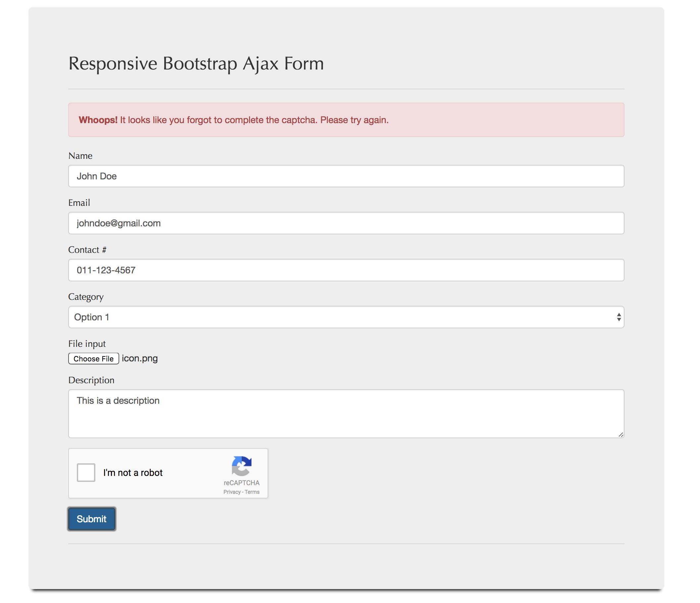Click the Whoops captcha error alert
Screen dimensions: 700x603
pos(346,120)
